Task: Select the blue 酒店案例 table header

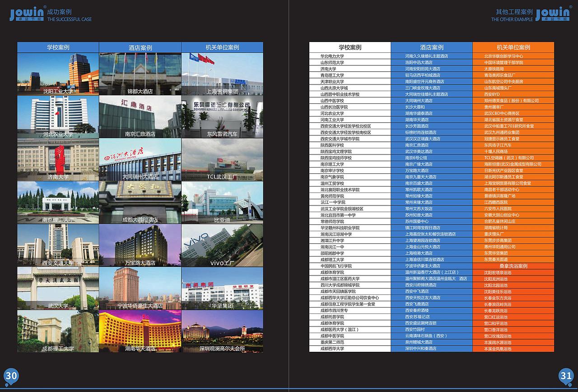Action: (x=432, y=47)
